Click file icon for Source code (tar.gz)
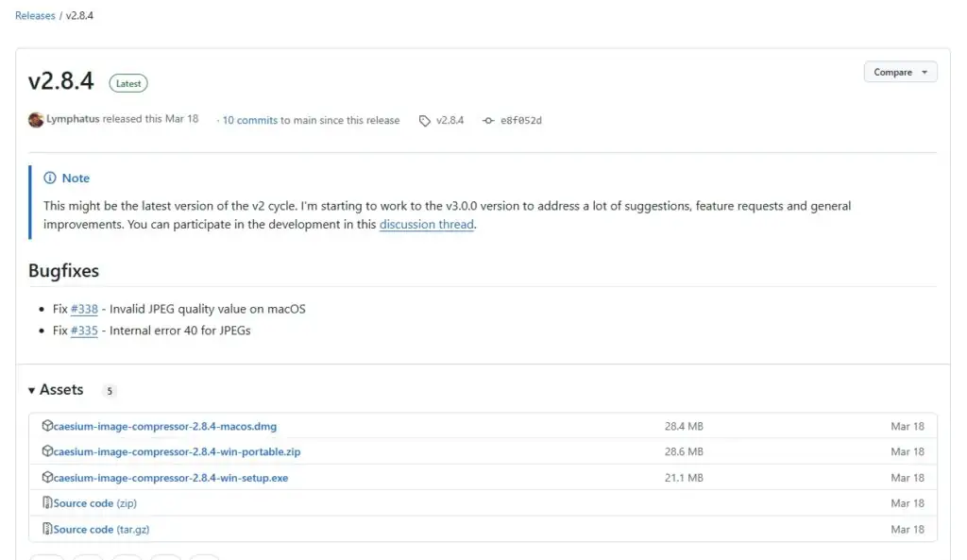The height and width of the screenshot is (560, 967). (x=47, y=529)
